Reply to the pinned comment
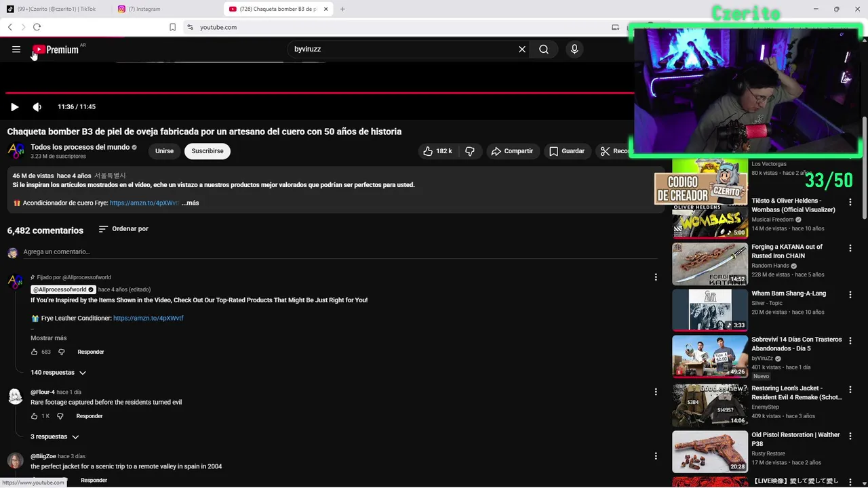The width and height of the screenshot is (868, 488). (91, 352)
